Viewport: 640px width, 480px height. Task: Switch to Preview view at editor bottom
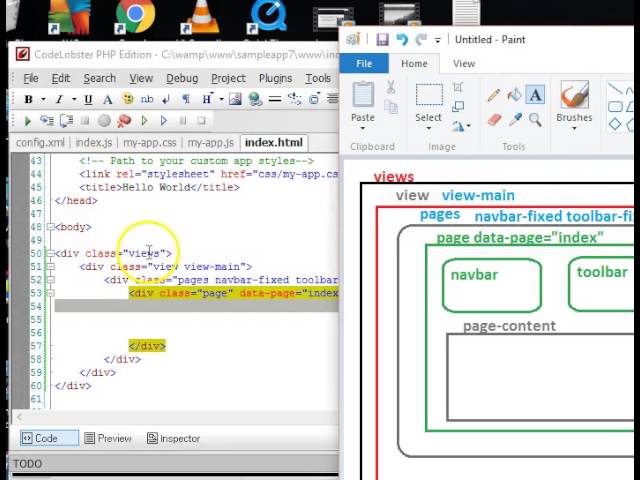(x=108, y=438)
